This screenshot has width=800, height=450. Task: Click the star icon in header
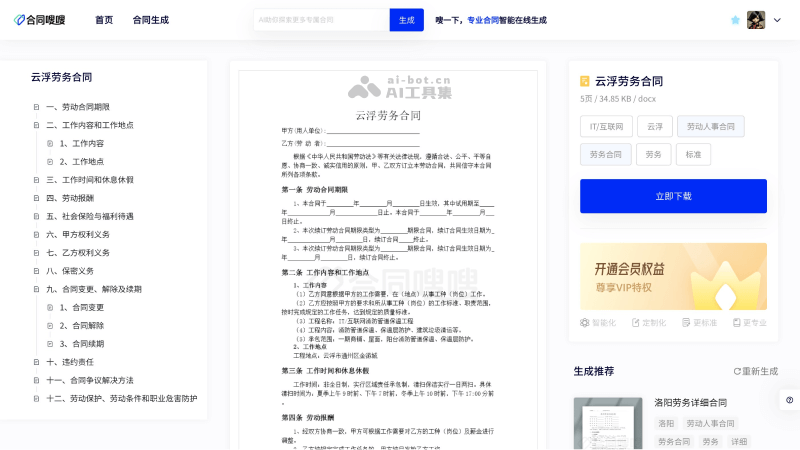click(736, 20)
